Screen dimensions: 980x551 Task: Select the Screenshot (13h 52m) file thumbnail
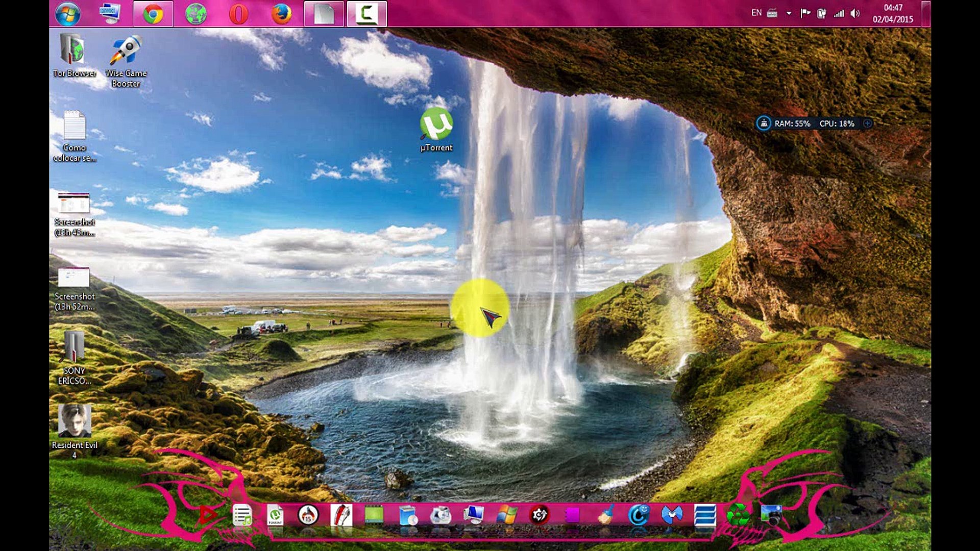73,278
